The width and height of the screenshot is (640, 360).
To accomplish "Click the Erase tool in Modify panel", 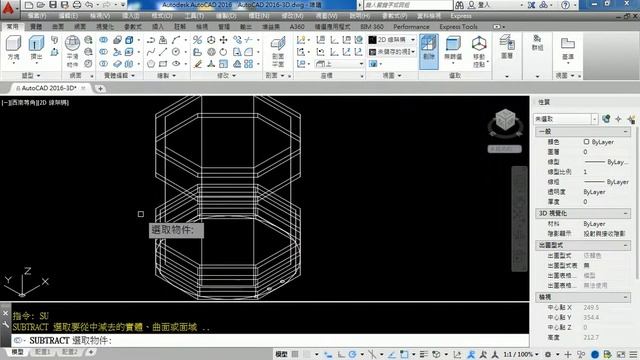I will pyautogui.click(x=198, y=64).
